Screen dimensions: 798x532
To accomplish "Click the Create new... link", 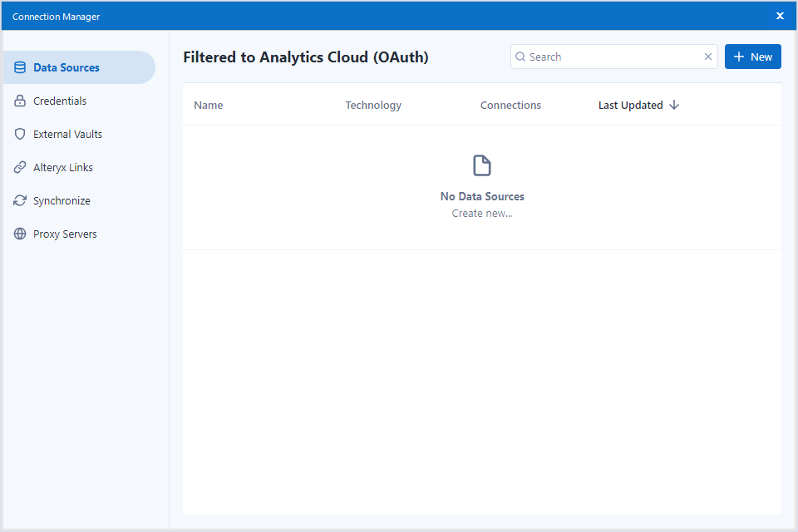I will pos(482,214).
